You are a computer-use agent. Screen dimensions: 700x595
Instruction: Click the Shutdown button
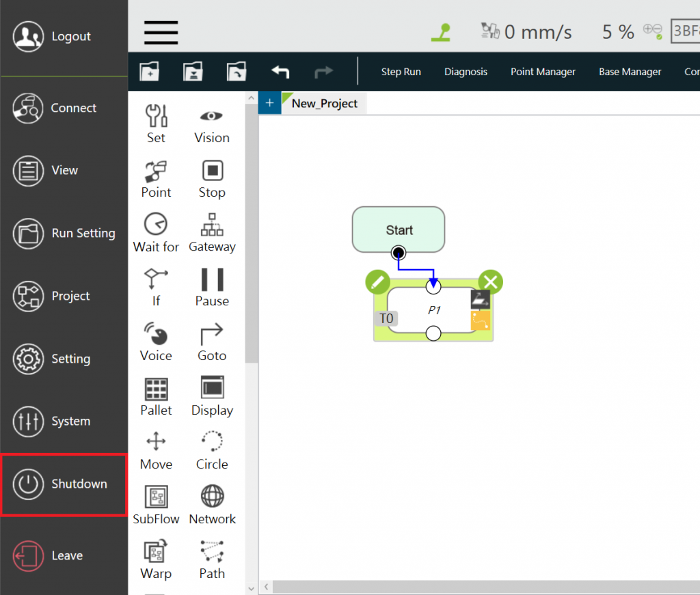pyautogui.click(x=64, y=484)
